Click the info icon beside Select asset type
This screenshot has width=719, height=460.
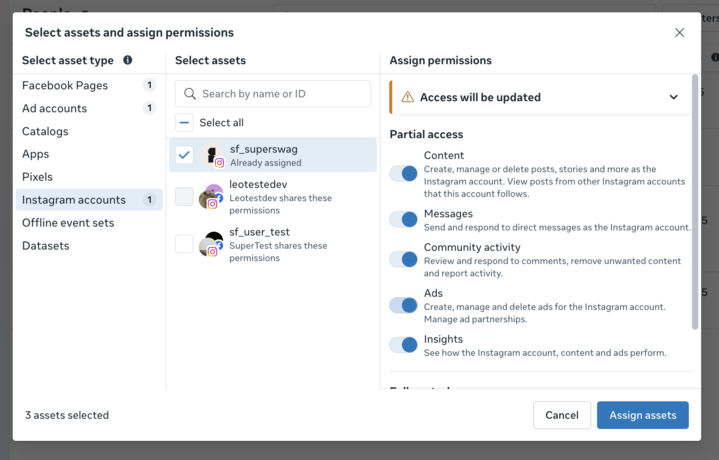coord(127,60)
